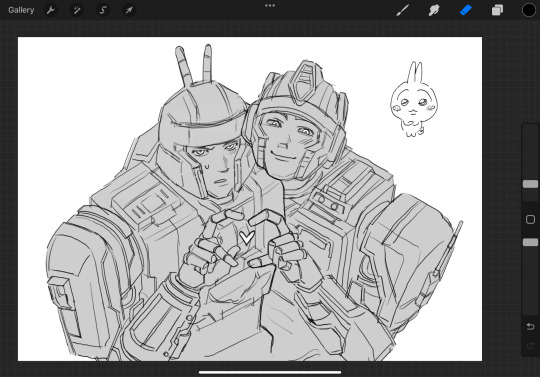Image resolution: width=540 pixels, height=377 pixels.
Task: Click the three-dot menu at top
Action: 270,6
